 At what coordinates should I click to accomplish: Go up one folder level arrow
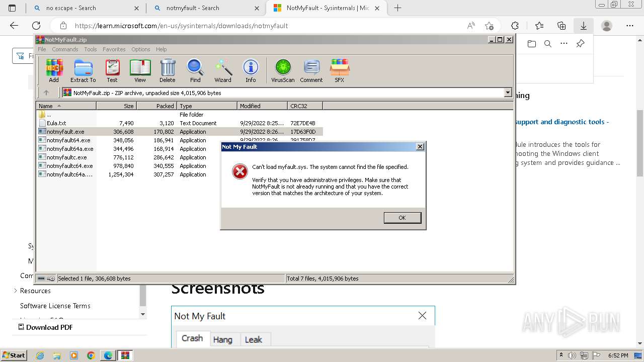46,93
